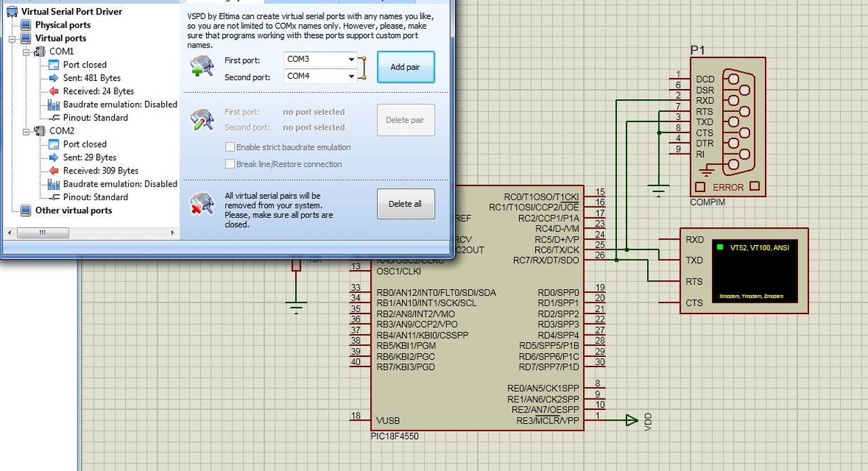Image resolution: width=868 pixels, height=471 pixels.
Task: Select 'Pinout: Standard' under COM1
Action: click(96, 117)
